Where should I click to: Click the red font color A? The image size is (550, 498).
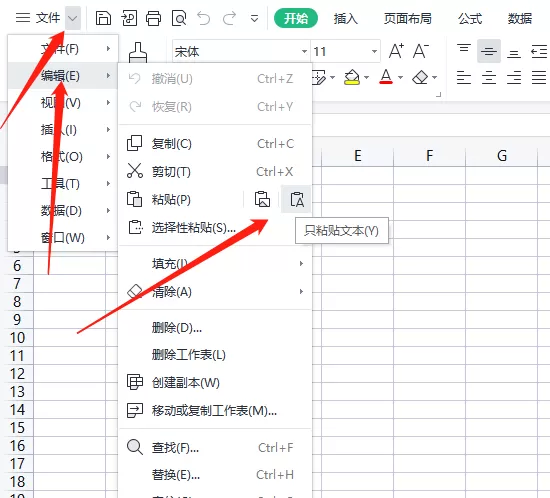pyautogui.click(x=386, y=77)
